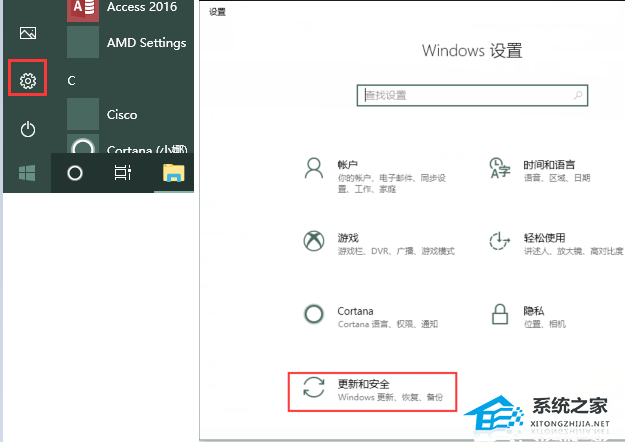Click Cisco entry name
Image resolution: width=625 pixels, height=442 pixels.
[x=122, y=115]
